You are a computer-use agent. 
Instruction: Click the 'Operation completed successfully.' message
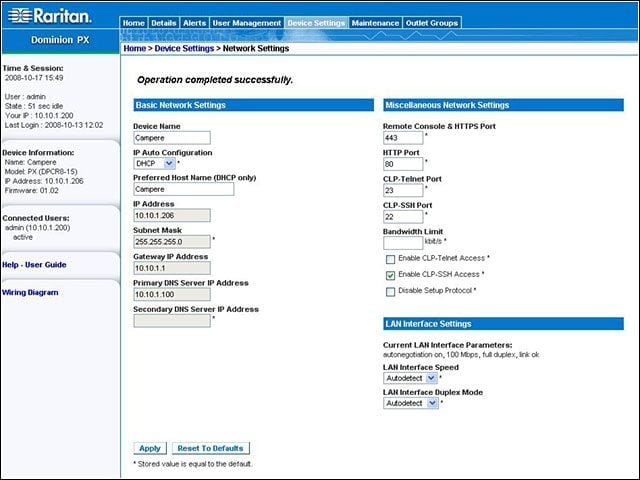point(215,80)
